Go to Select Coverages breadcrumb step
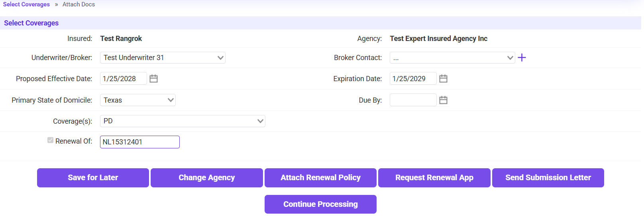Image resolution: width=644 pixels, height=216 pixels. [x=26, y=4]
